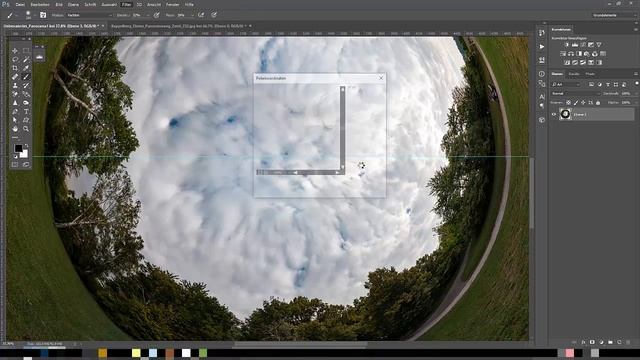Select the Crop tool

point(15,68)
